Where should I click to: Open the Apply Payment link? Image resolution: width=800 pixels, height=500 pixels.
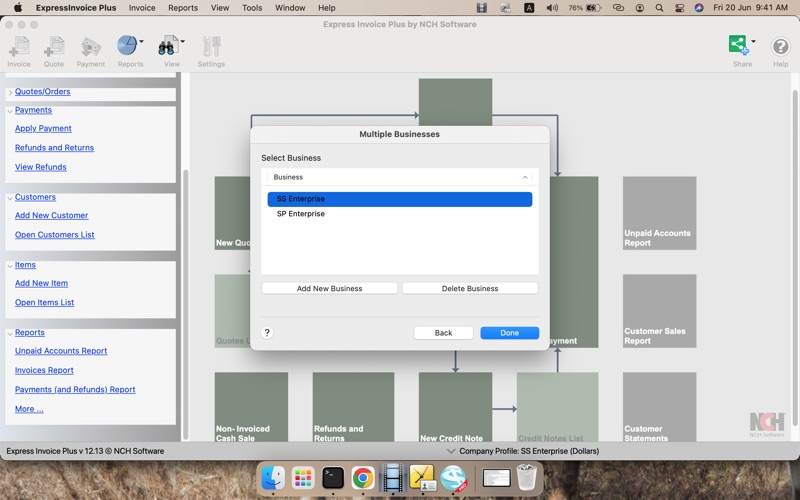pos(43,129)
